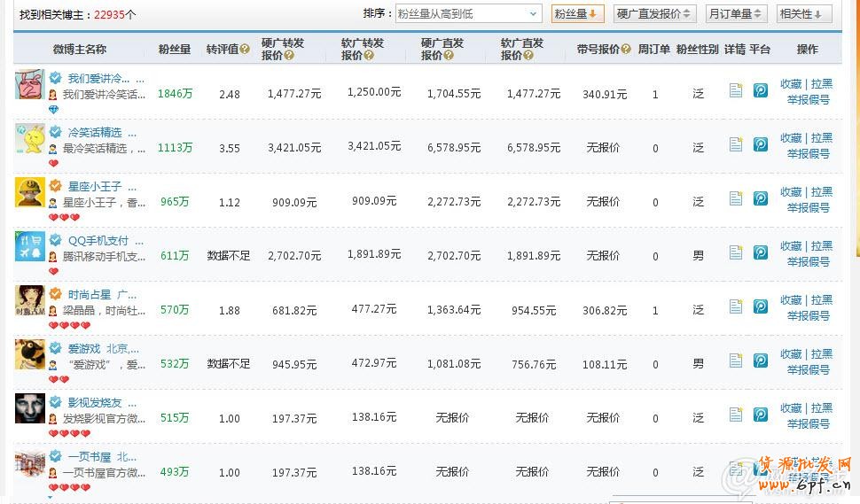The image size is (860, 504).
Task: Click platform icon in 爱游戏 row
Action: (x=761, y=361)
